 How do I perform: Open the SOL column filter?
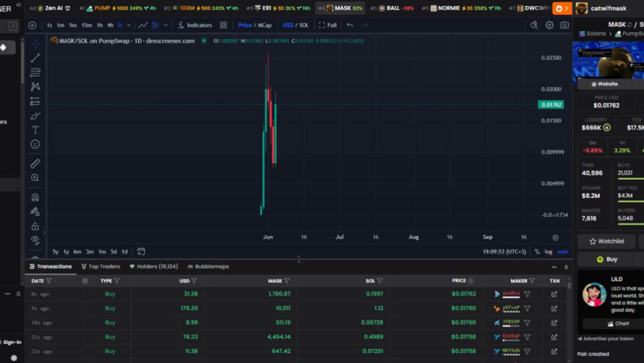(380, 281)
